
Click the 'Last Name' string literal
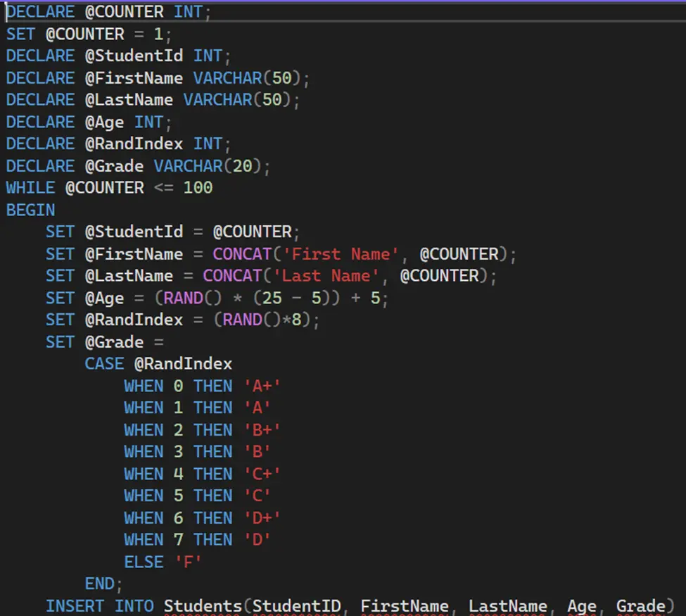pyautogui.click(x=326, y=276)
